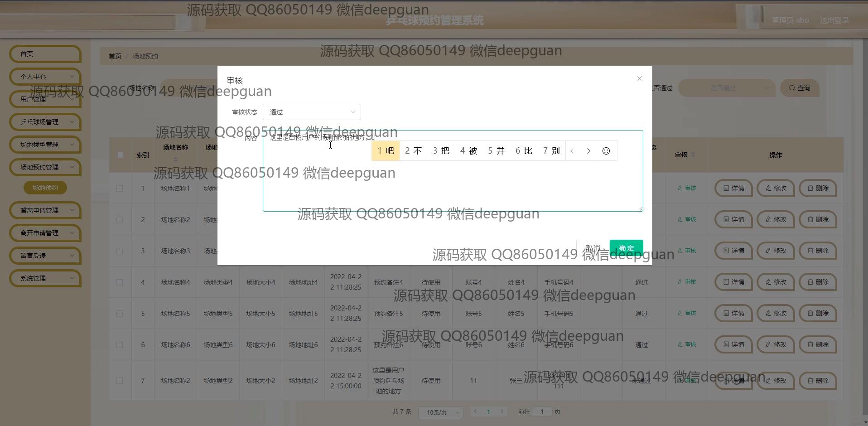Image resolution: width=868 pixels, height=426 pixels.
Task: Click 审核 pencil link in row 5
Action: pyautogui.click(x=686, y=313)
